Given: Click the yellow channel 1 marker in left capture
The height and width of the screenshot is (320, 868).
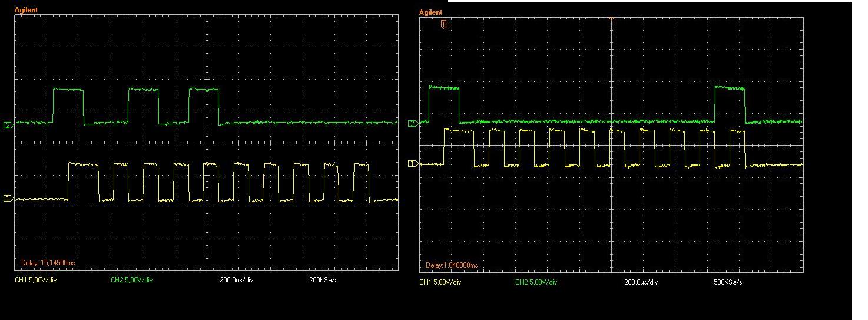Looking at the screenshot, I should pos(8,199).
